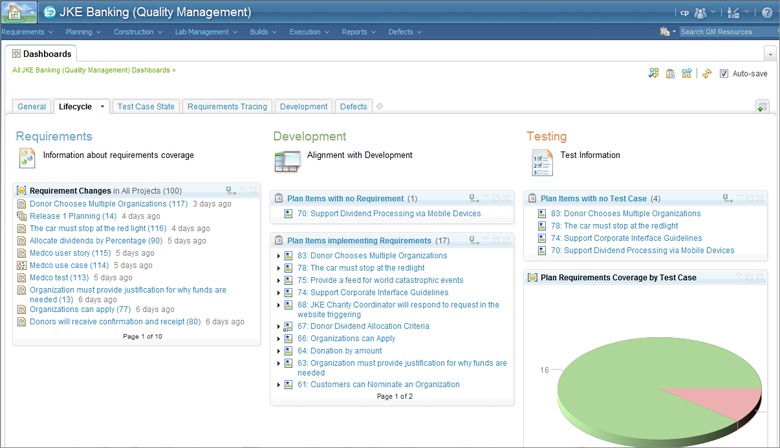Open the administration person icon menu
Screen dimensions: 780x448
coord(733,13)
